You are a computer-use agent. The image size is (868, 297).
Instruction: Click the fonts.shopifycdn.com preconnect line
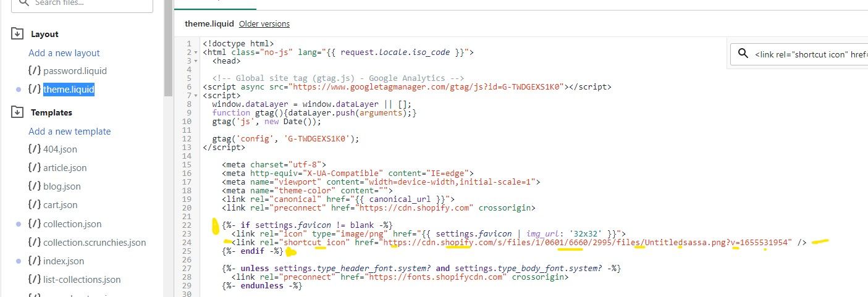(400, 277)
